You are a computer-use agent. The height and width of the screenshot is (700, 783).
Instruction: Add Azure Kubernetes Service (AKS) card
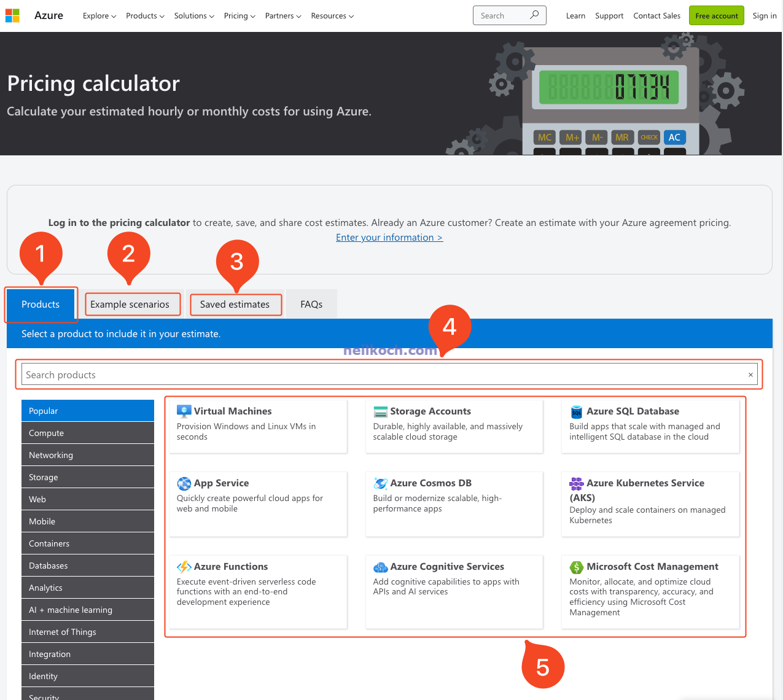coord(650,504)
